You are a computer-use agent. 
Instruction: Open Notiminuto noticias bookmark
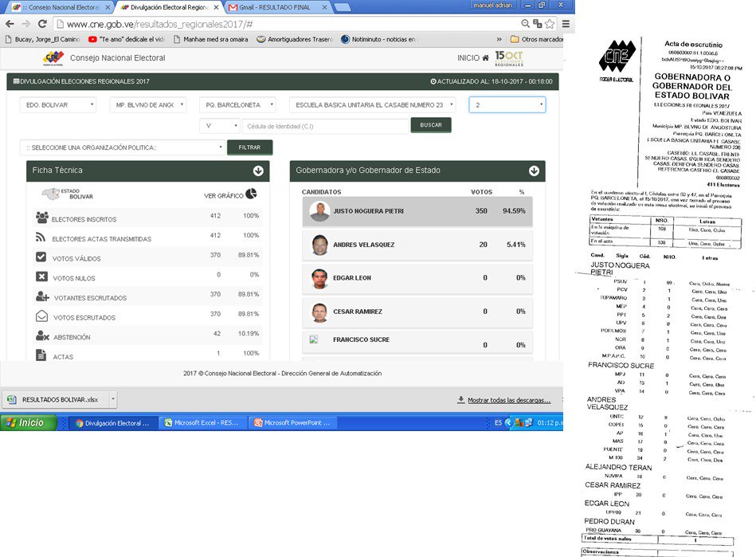(378, 40)
